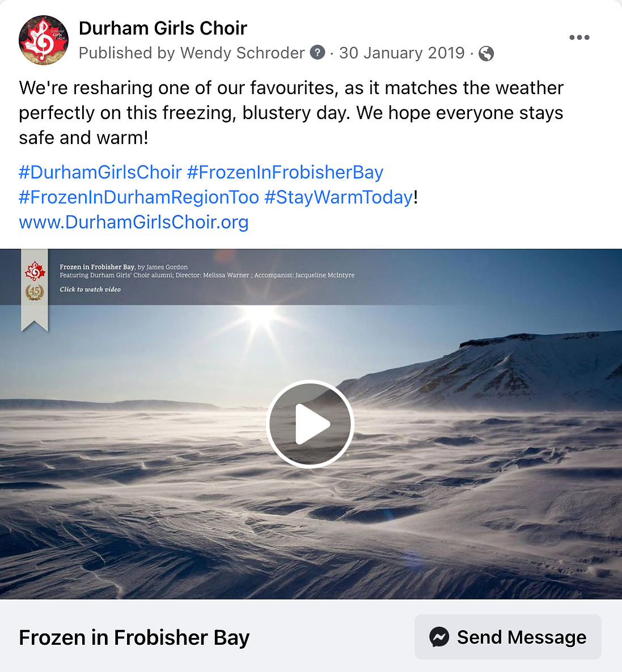Click 'Click to watch video' text
622x672 pixels.
coord(90,289)
